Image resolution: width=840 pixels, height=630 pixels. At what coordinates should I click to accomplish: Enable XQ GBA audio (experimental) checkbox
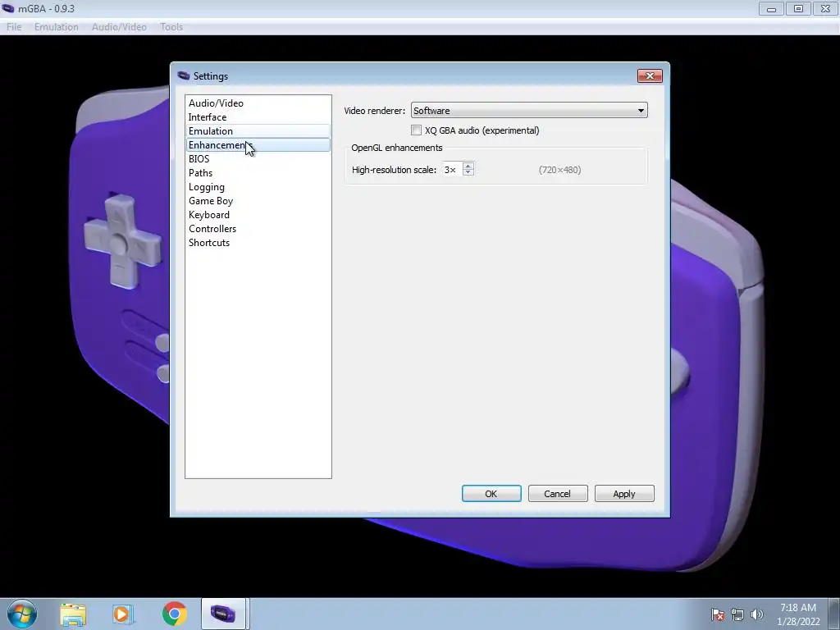tap(416, 130)
